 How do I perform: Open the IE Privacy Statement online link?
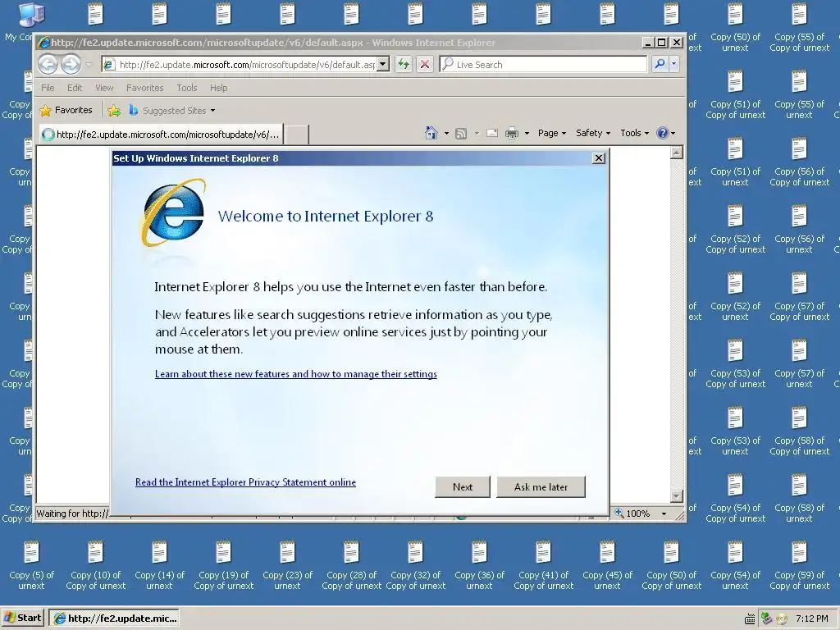coord(245,482)
